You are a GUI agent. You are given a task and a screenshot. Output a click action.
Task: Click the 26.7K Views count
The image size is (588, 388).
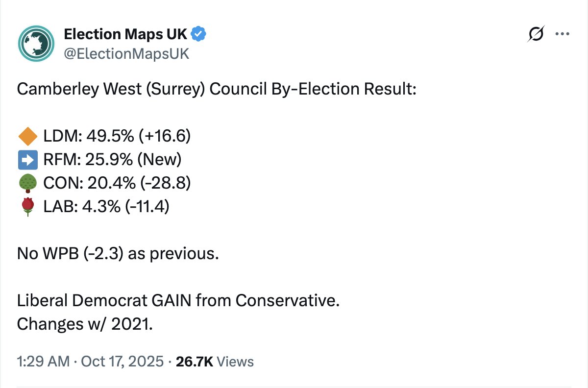215,362
